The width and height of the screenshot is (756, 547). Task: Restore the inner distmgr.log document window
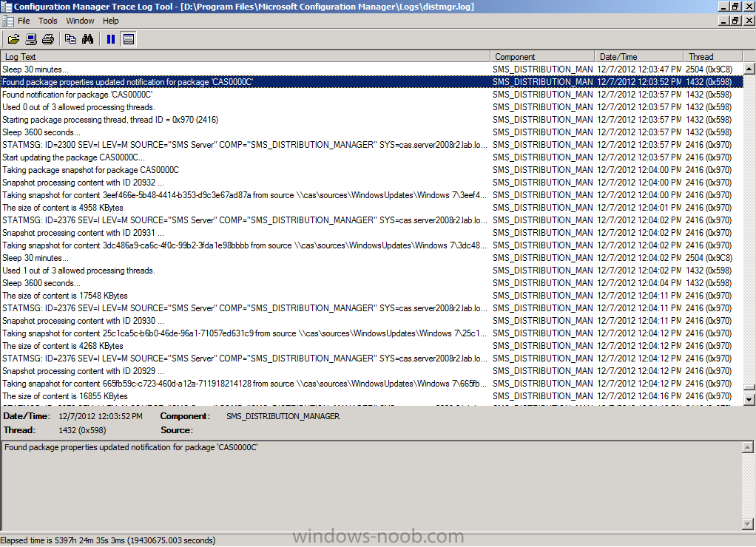coord(736,21)
